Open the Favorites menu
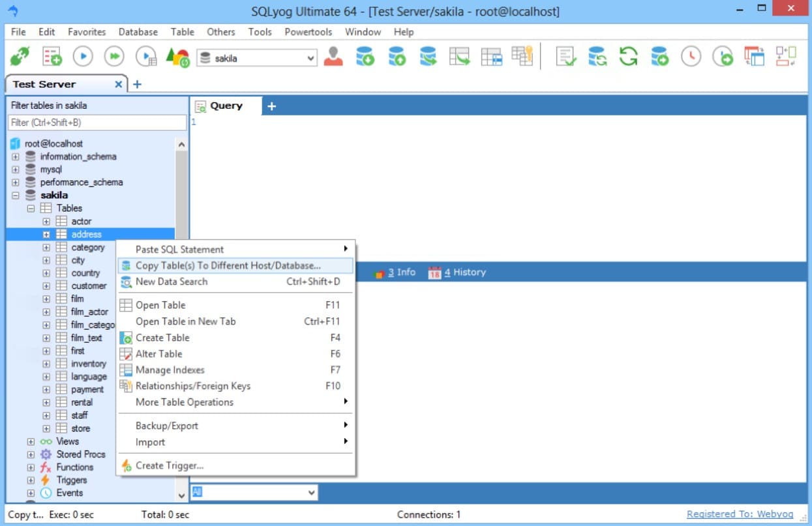This screenshot has height=526, width=812. click(x=87, y=31)
